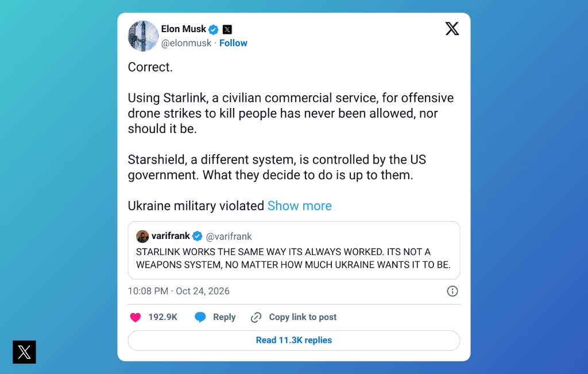Click the @varifrank handle in the quote
588x374 pixels.
229,236
